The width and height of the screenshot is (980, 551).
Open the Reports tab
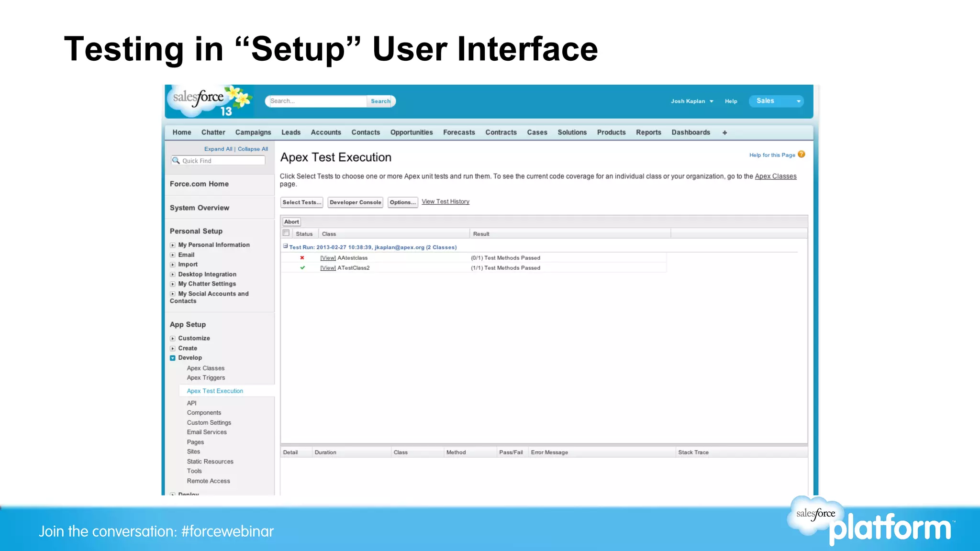pyautogui.click(x=648, y=132)
